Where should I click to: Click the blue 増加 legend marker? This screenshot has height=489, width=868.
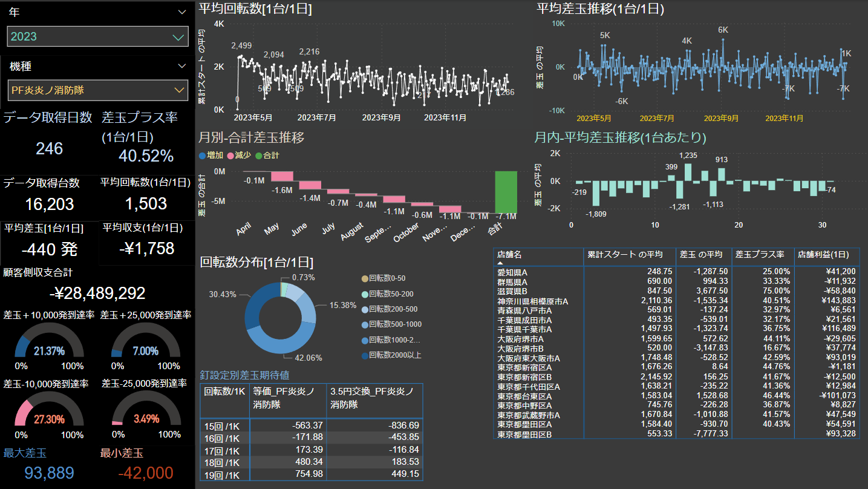[202, 156]
